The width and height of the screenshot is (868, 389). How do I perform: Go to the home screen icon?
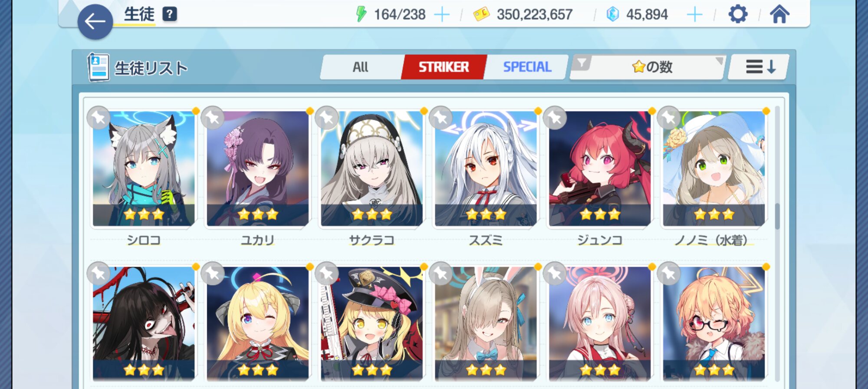[x=779, y=14]
